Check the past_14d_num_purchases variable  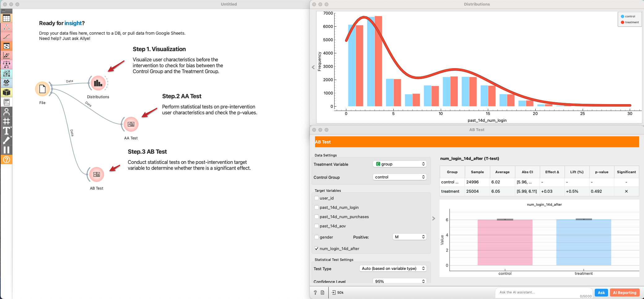317,217
